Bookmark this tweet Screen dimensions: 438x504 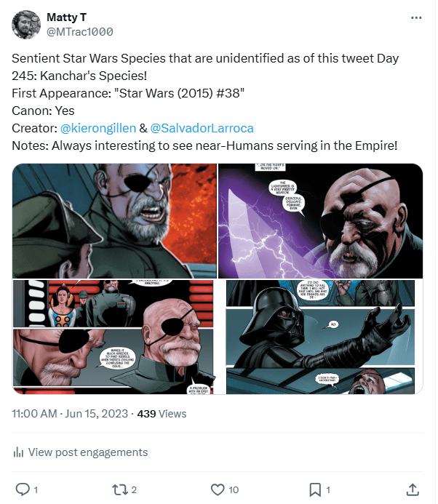(315, 489)
